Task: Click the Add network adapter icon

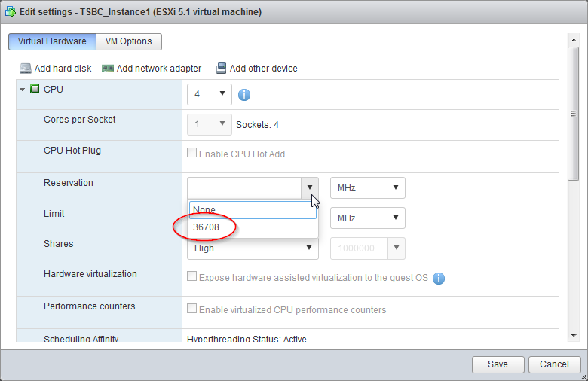Action: 108,69
